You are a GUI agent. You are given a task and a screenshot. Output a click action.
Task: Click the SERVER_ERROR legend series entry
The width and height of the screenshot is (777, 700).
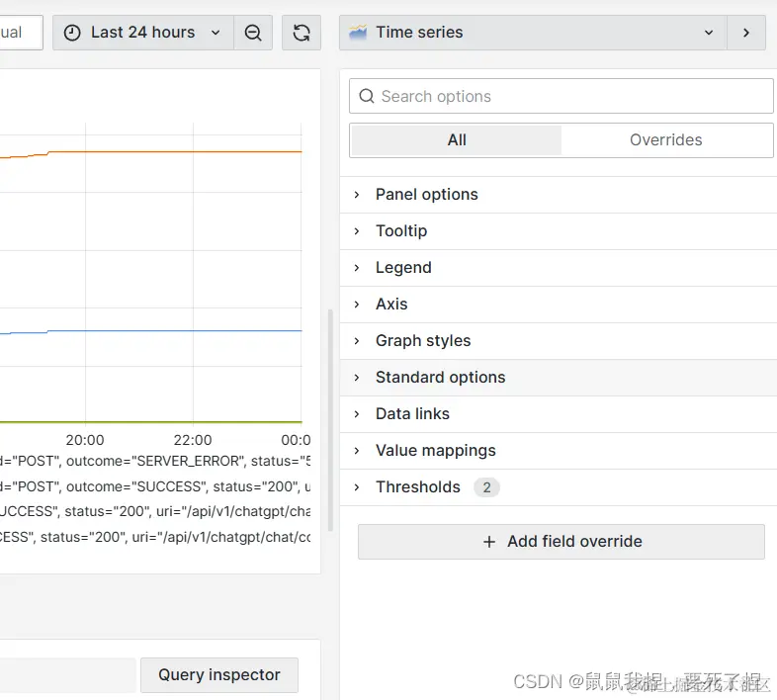pyautogui.click(x=155, y=461)
